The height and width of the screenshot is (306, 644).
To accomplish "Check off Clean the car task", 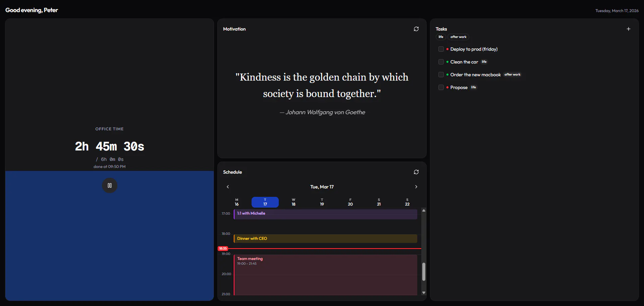I will point(441,62).
